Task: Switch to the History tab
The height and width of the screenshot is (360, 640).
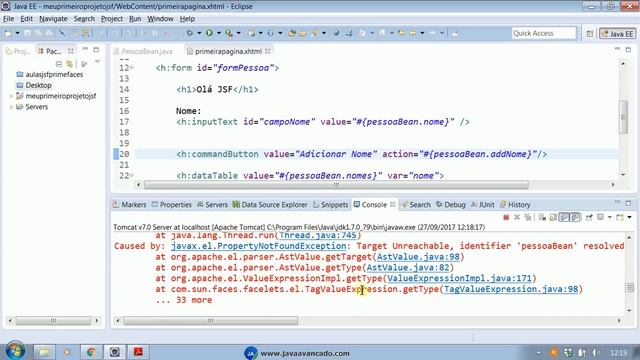Action: tap(515, 204)
